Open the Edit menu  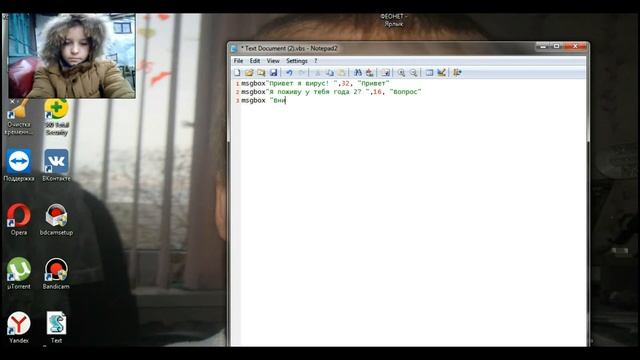pyautogui.click(x=255, y=61)
